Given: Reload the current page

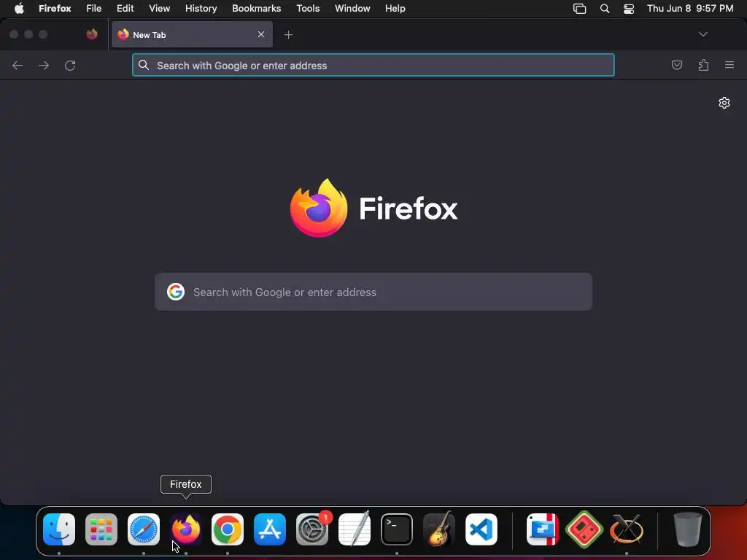Looking at the screenshot, I should point(70,65).
